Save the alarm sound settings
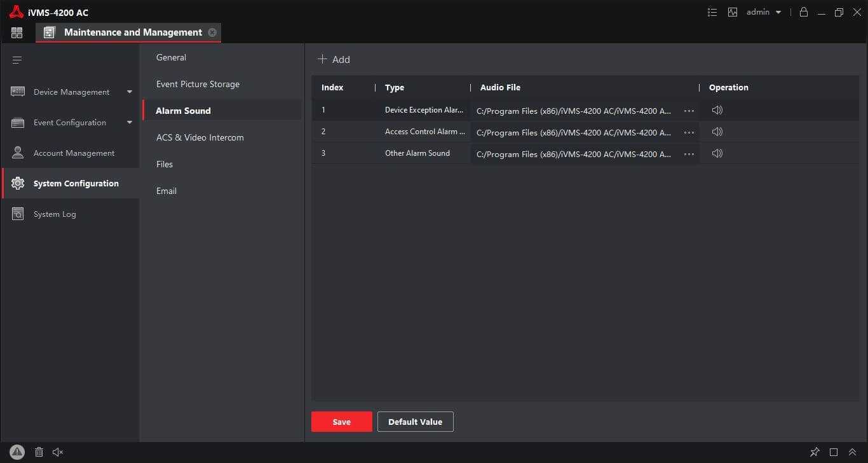868x463 pixels. click(x=342, y=422)
